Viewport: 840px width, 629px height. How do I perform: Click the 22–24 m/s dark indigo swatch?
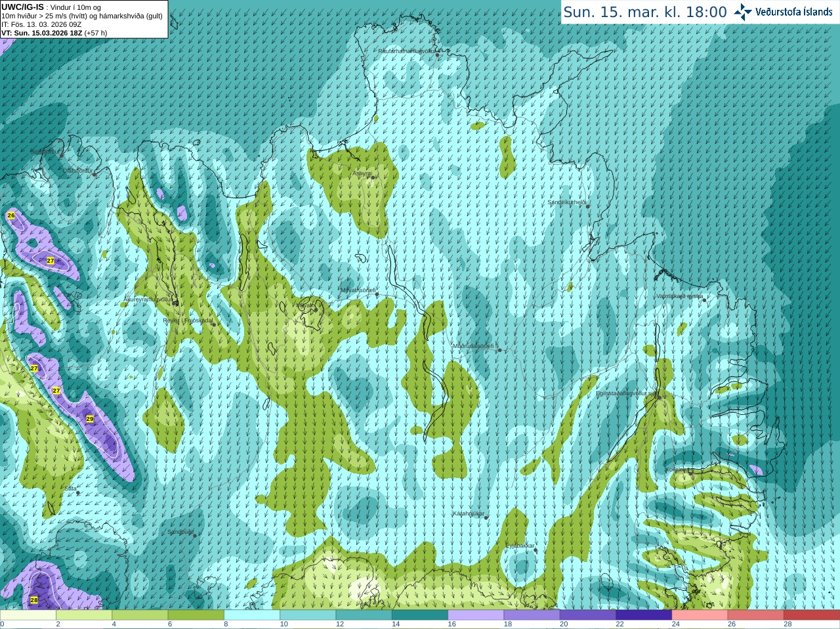pos(644,615)
